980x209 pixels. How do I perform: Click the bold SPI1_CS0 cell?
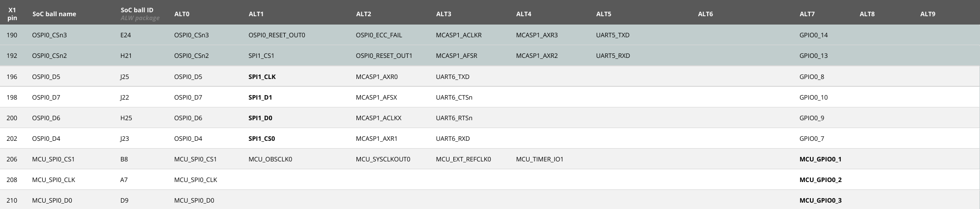click(x=262, y=138)
